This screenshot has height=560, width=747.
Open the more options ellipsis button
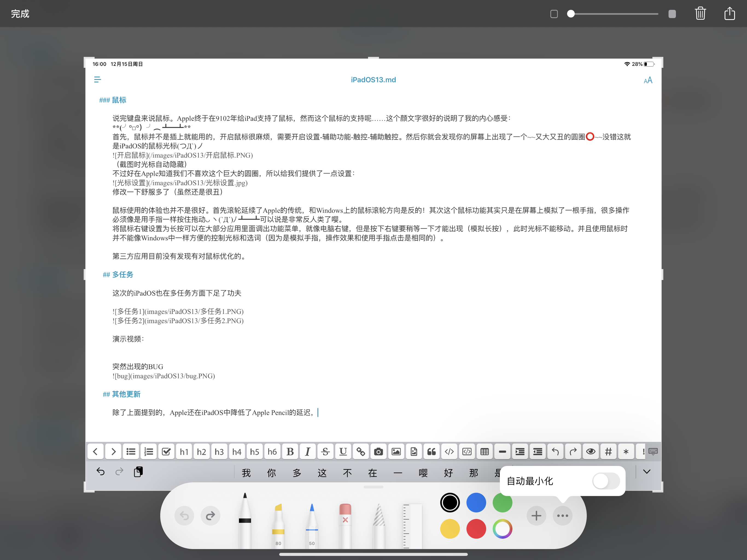pyautogui.click(x=563, y=516)
